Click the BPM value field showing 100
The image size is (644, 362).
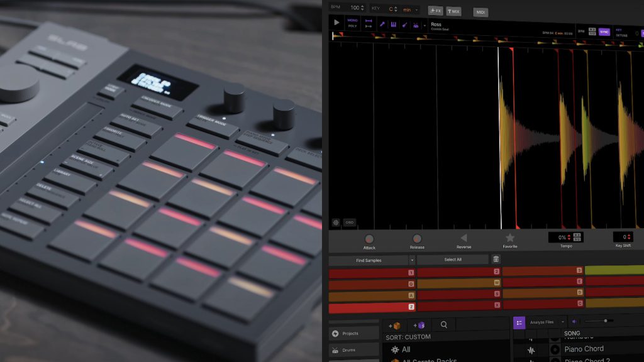pos(354,8)
